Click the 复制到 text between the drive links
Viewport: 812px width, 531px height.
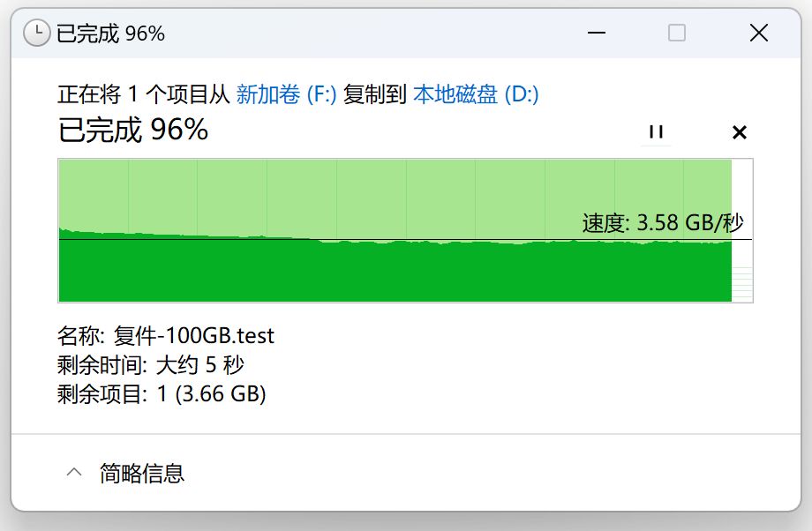(374, 94)
